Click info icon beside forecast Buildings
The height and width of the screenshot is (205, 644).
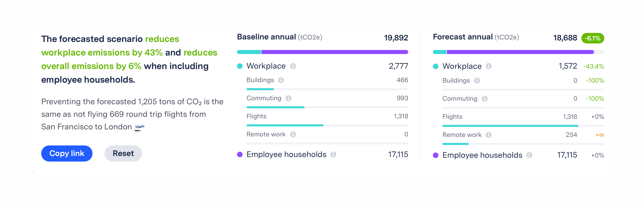click(477, 81)
